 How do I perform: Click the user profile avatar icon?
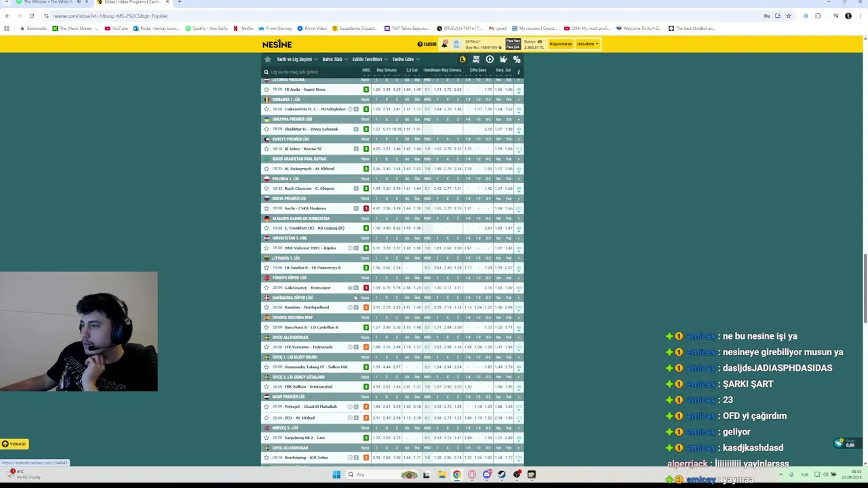(x=456, y=44)
